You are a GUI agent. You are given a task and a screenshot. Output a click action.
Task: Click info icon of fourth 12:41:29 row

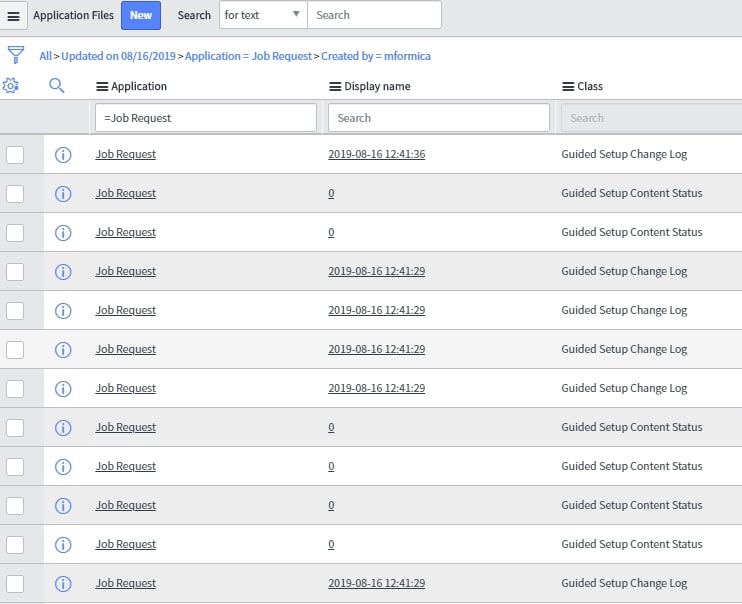point(63,389)
